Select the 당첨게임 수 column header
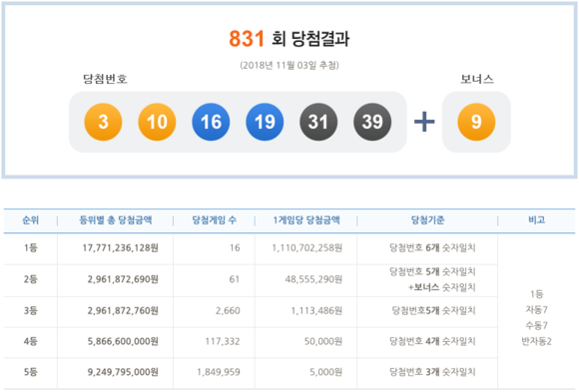Screen dimensions: 579x392 click(215, 220)
